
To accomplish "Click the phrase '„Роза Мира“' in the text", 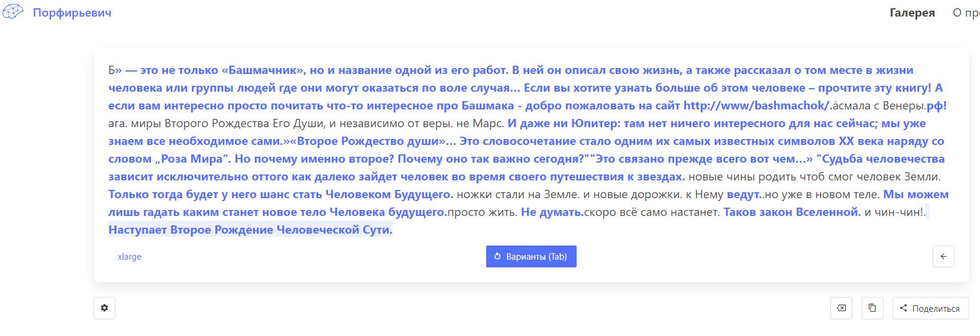I will 192,159.
